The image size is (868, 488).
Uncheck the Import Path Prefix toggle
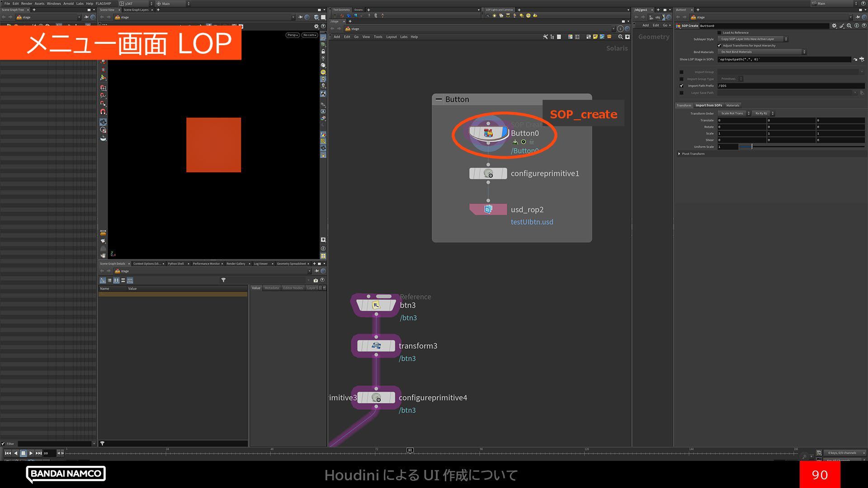coord(682,86)
